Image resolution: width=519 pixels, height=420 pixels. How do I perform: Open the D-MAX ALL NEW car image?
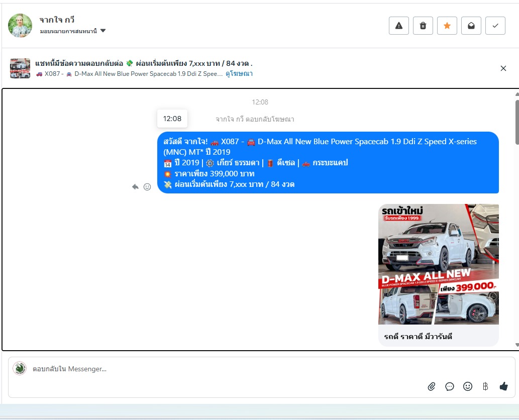[x=439, y=264]
